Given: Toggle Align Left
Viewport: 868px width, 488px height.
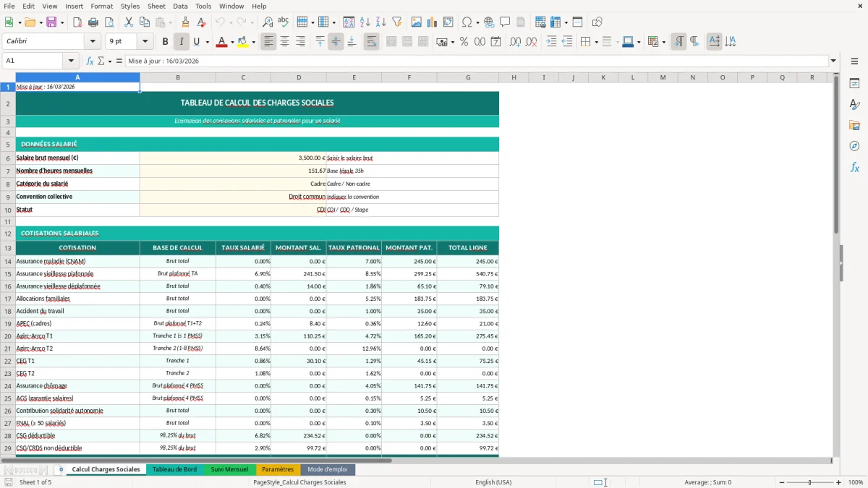Looking at the screenshot, I should point(268,42).
